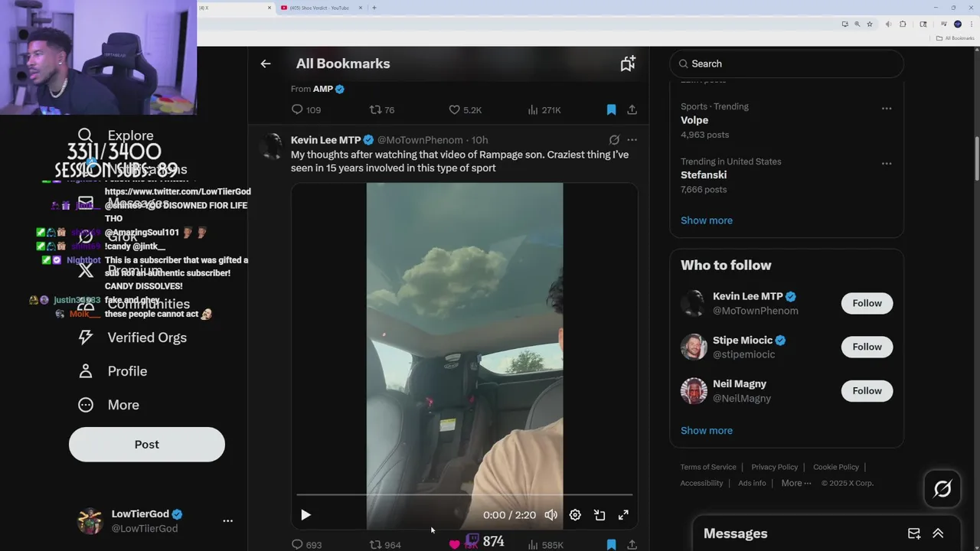Compose new message in Messages drawer
980x551 pixels.
coord(914,533)
